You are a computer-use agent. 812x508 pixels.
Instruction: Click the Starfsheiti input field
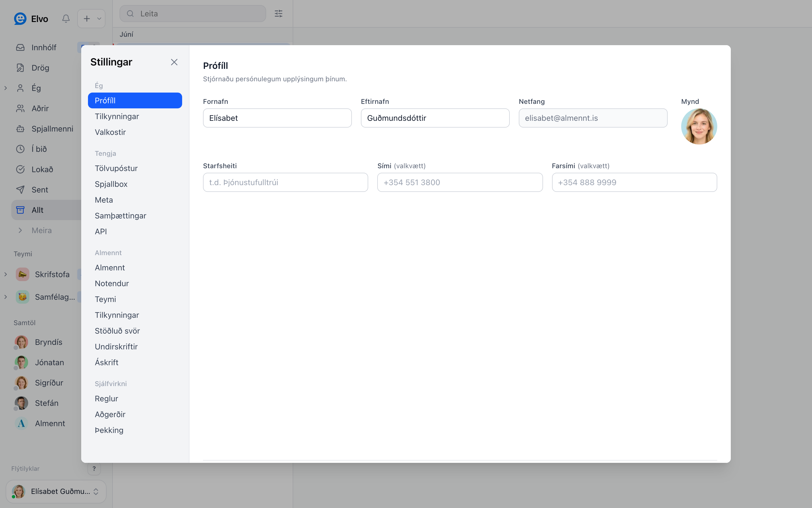286,182
